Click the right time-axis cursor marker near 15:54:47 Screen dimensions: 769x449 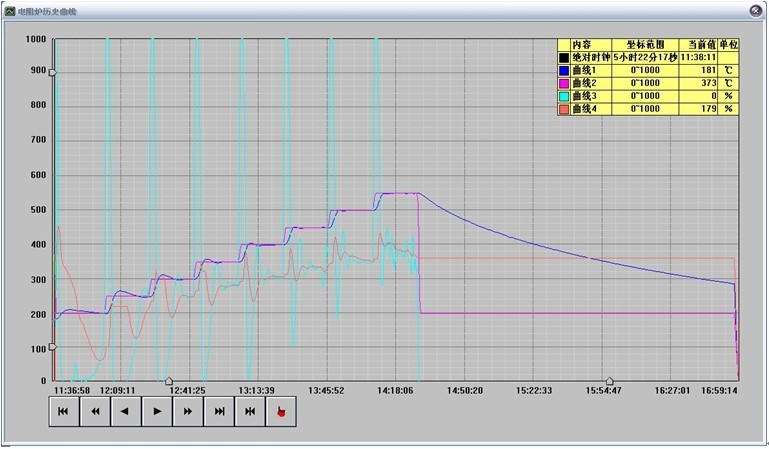coord(610,381)
